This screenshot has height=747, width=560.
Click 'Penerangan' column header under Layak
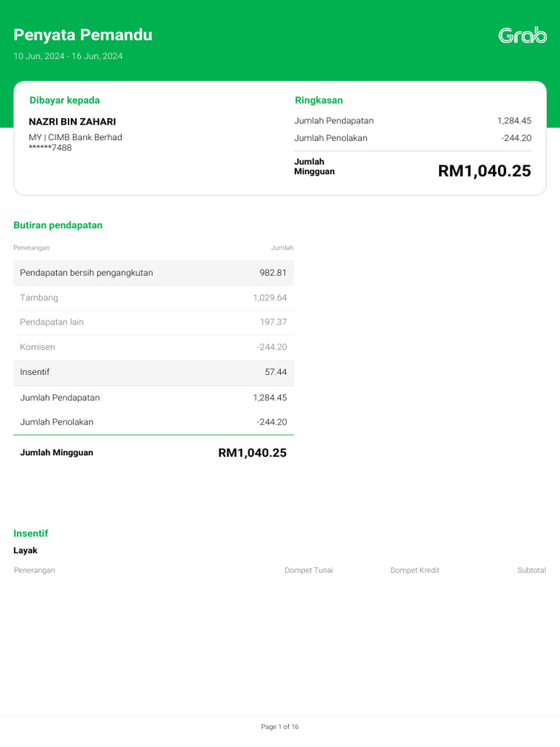(x=34, y=570)
